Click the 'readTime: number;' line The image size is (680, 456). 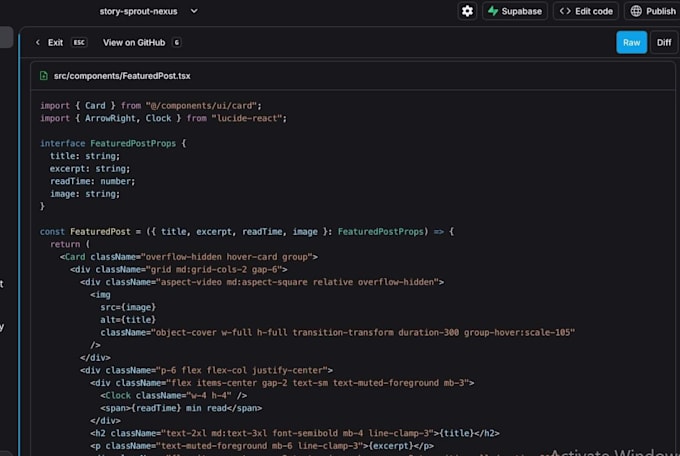tap(92, 181)
